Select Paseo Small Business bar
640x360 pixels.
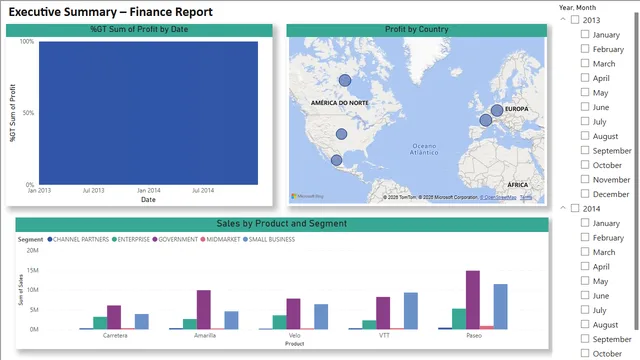point(501,307)
